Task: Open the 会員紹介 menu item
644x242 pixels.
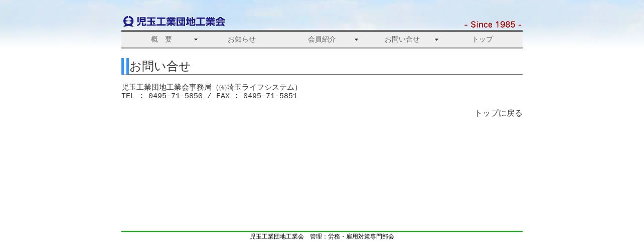Action: coord(322,39)
